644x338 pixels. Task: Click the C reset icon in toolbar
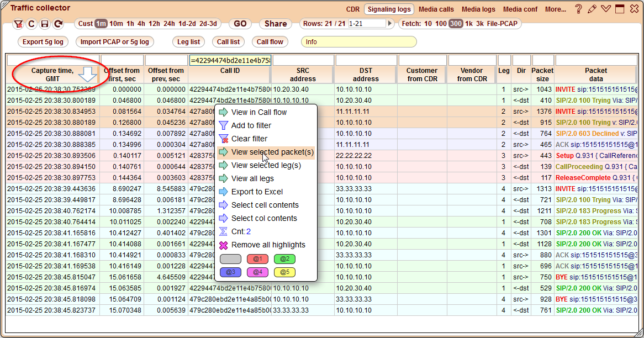(x=31, y=24)
